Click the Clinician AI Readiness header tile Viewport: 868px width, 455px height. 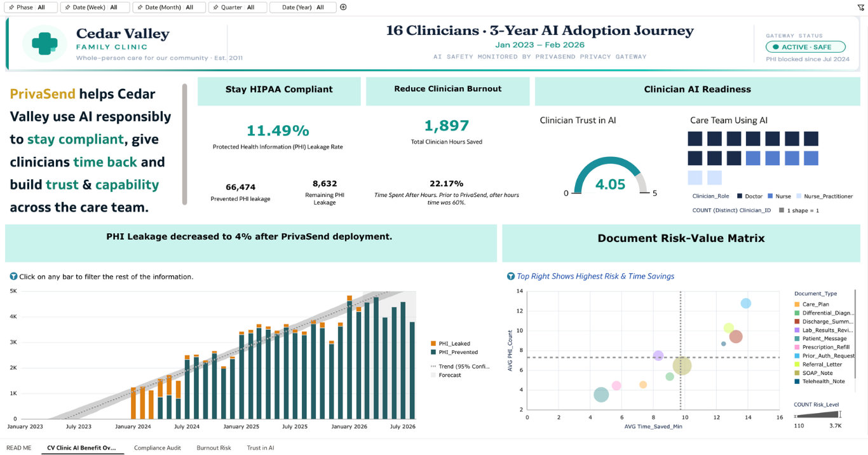click(698, 91)
